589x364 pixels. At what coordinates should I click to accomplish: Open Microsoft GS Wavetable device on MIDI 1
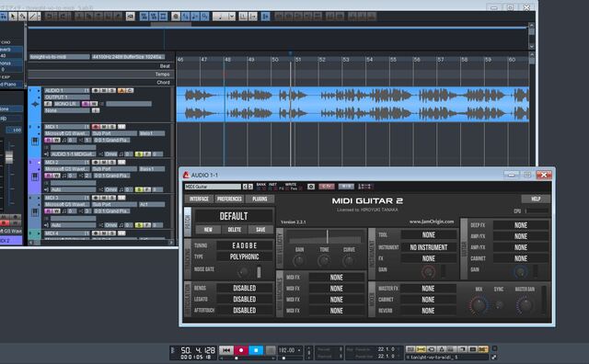point(67,133)
